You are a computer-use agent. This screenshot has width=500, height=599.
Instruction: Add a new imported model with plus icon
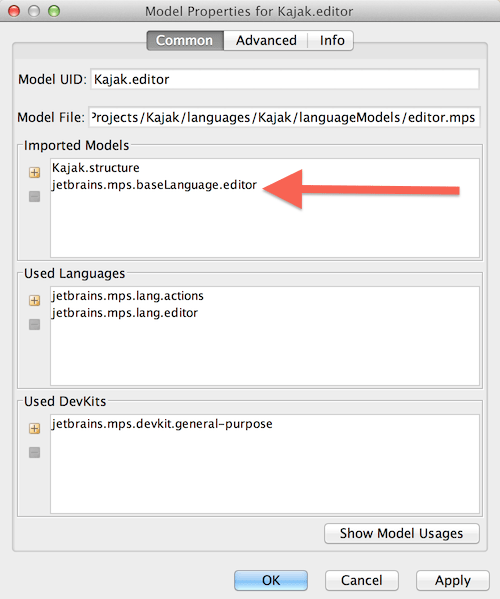34,172
